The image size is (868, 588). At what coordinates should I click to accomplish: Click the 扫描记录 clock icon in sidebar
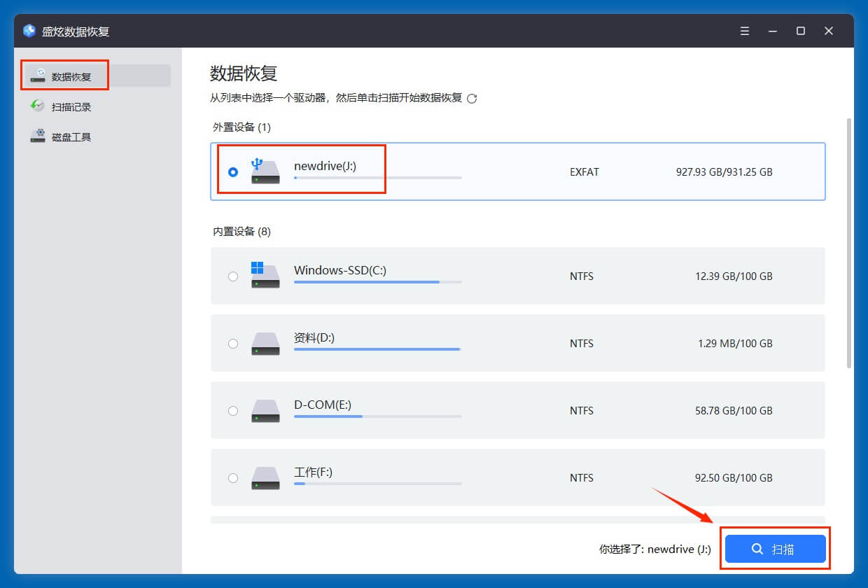click(38, 106)
